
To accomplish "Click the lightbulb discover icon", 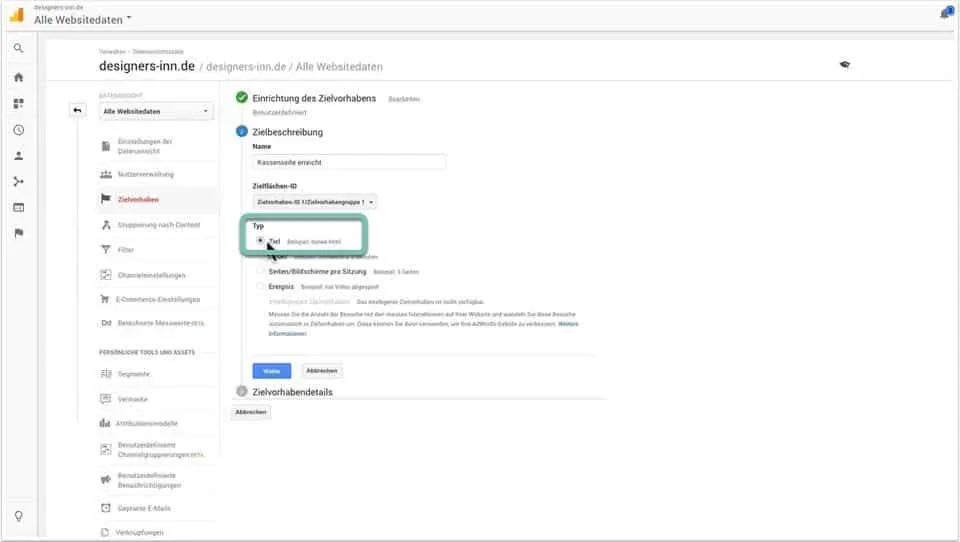I will coord(18,516).
